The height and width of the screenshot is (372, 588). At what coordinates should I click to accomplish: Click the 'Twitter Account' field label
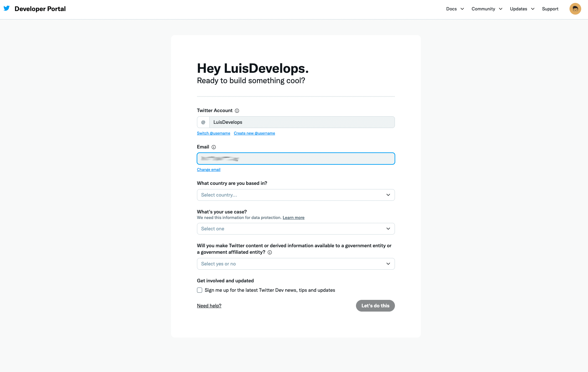coord(215,110)
